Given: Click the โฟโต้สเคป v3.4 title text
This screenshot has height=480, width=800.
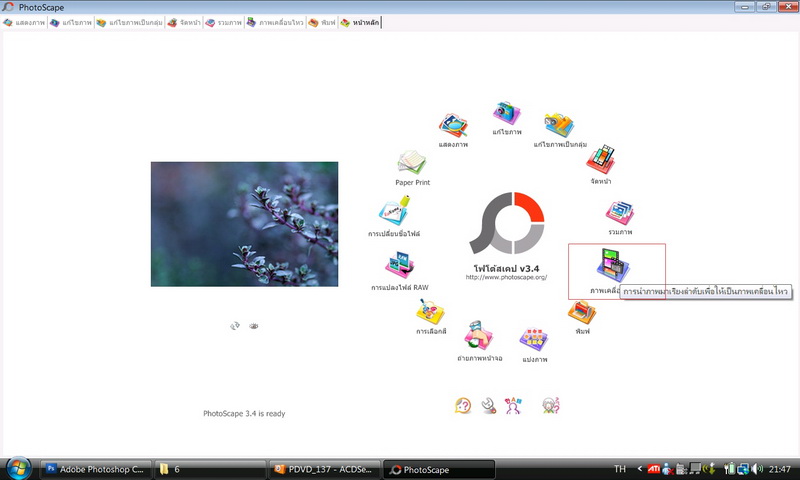Looking at the screenshot, I should click(506, 268).
